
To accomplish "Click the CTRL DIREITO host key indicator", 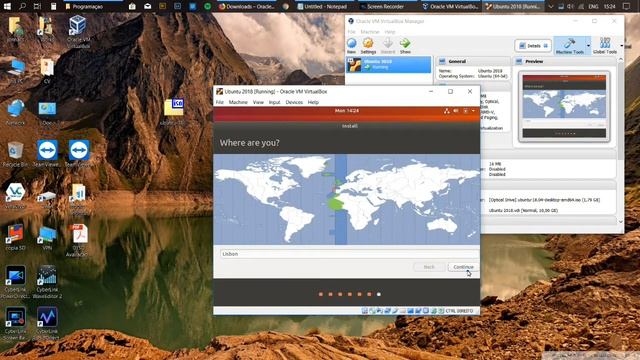I will [459, 311].
